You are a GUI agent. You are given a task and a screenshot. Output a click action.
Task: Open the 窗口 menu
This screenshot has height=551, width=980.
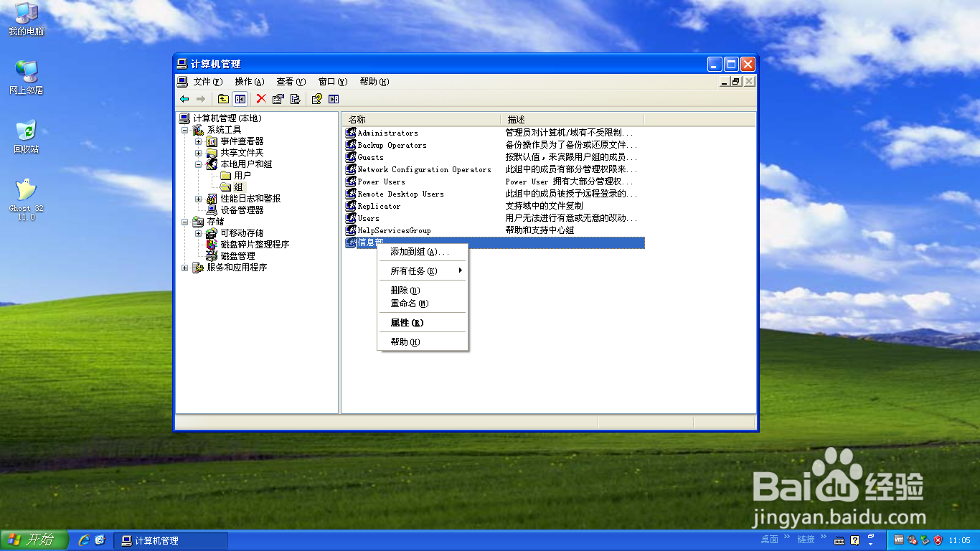click(x=333, y=82)
